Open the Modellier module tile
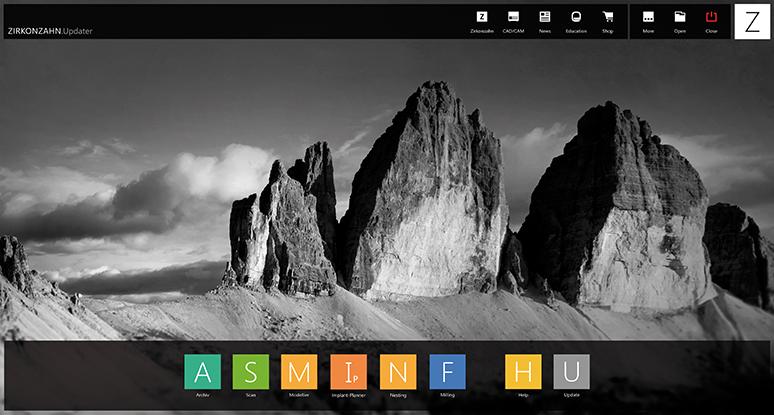Image resolution: width=774 pixels, height=415 pixels. 299,372
